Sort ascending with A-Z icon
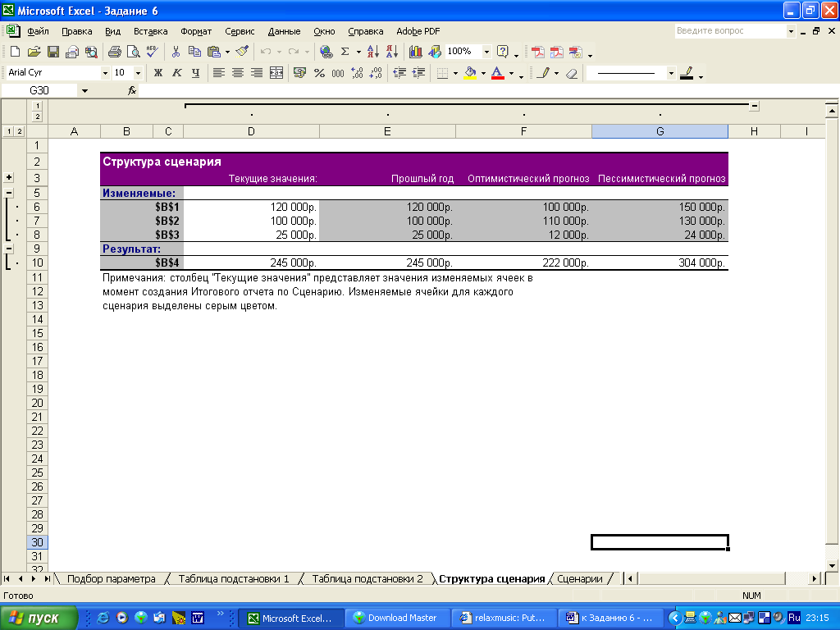840x630 pixels. [373, 52]
